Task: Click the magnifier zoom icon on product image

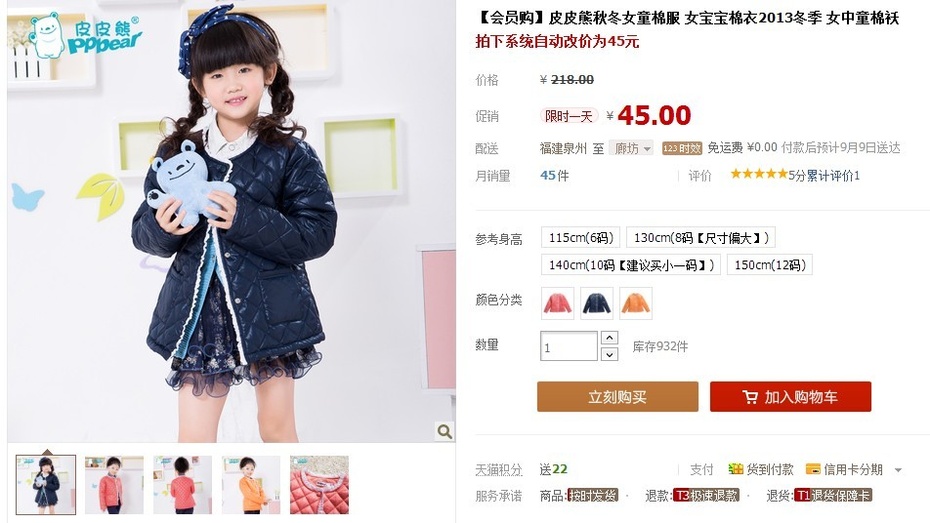Action: pos(444,431)
